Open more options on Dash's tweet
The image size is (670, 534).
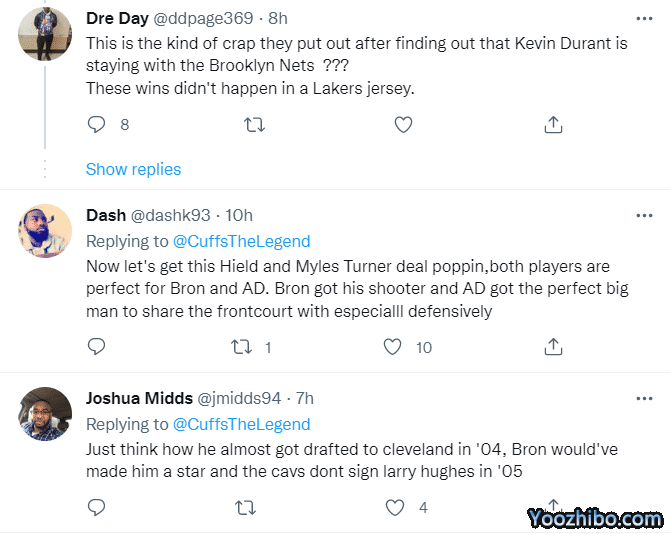click(646, 215)
